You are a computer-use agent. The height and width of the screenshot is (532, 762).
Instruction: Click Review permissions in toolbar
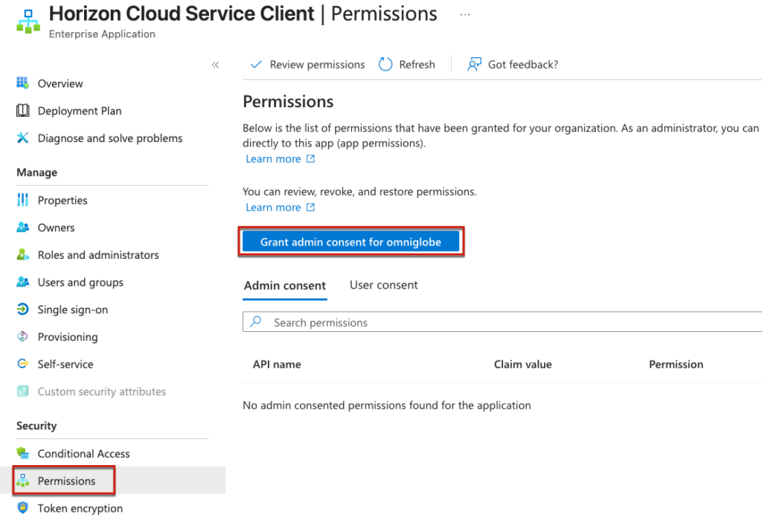(x=308, y=65)
